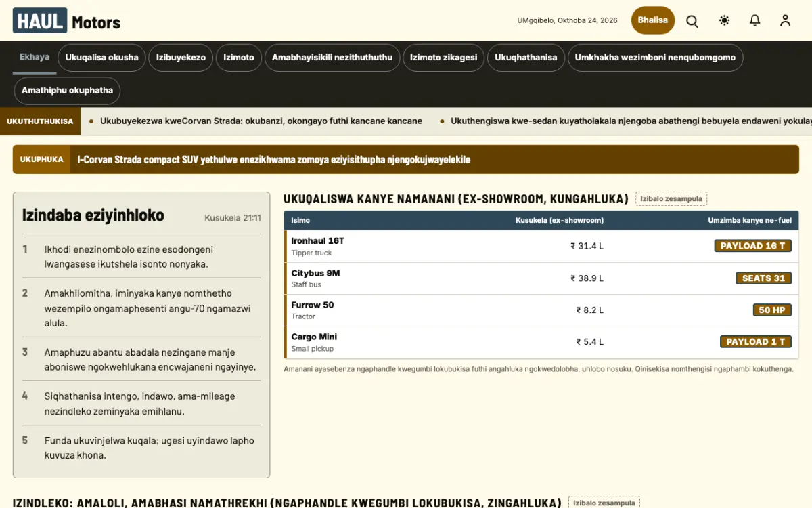
Task: Read the first ticker headline on Corvan Strada
Action: 261,121
